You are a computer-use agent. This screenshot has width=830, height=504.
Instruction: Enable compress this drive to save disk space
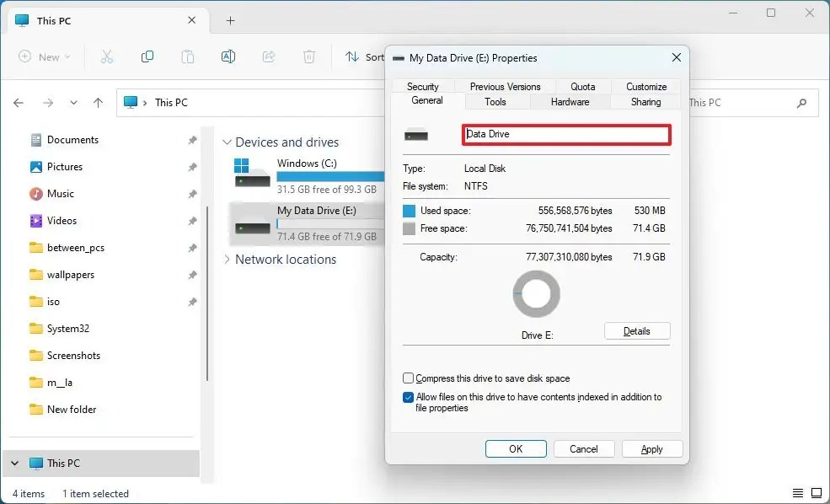click(x=408, y=378)
